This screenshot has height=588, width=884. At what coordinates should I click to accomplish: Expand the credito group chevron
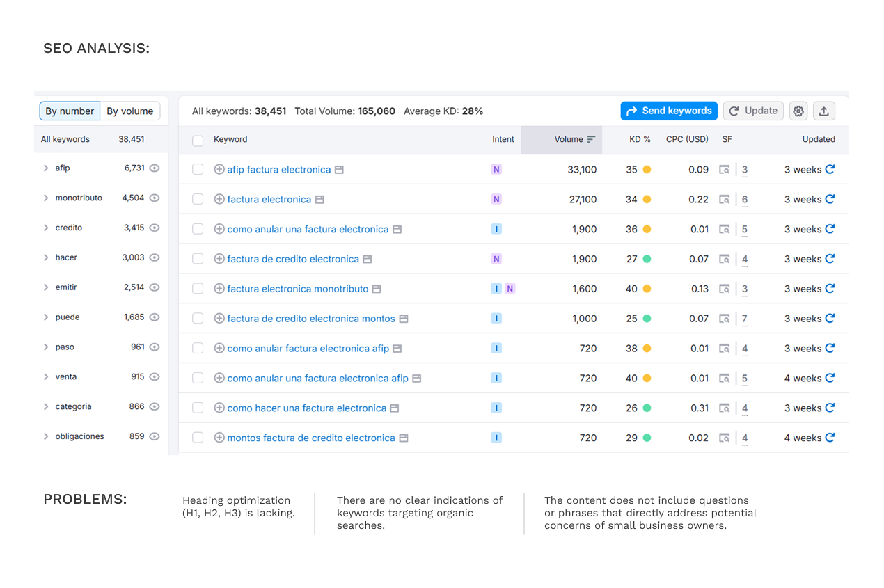coord(46,228)
